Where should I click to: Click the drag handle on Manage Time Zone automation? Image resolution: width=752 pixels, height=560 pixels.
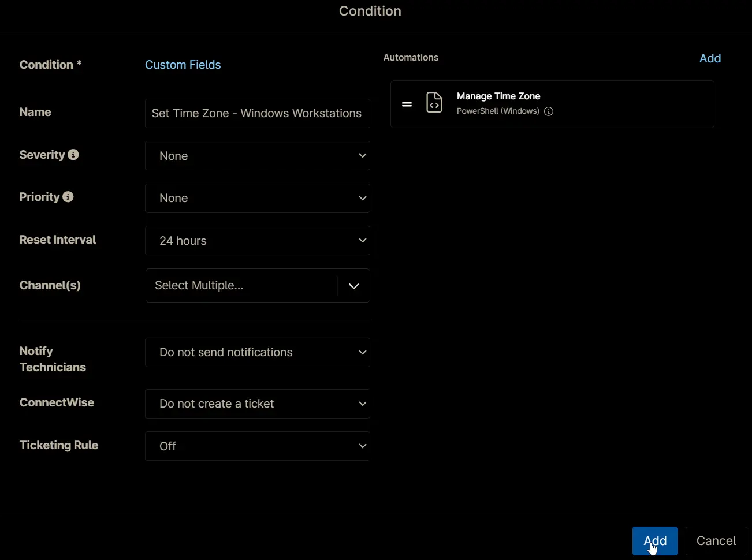click(407, 104)
